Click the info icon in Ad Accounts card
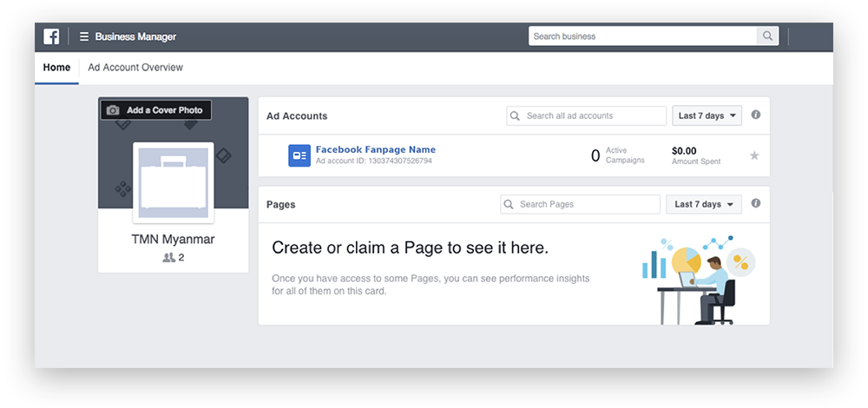 (756, 115)
